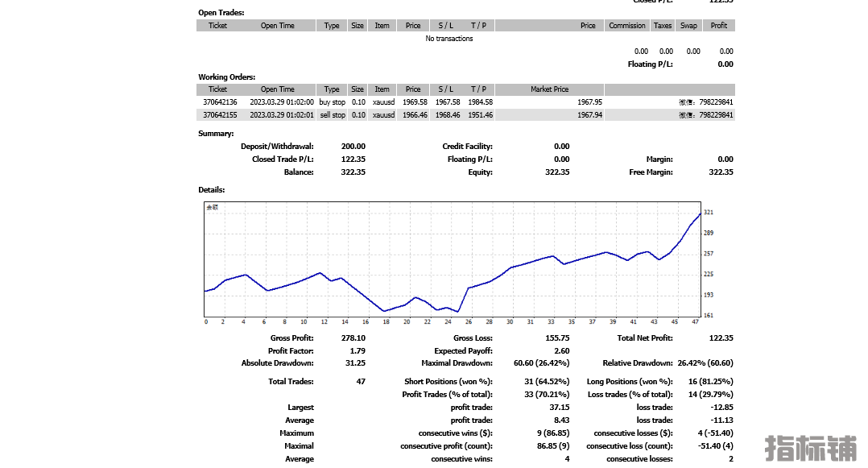Click the "Details:" section heading
The width and height of the screenshot is (868, 468).
tap(212, 189)
